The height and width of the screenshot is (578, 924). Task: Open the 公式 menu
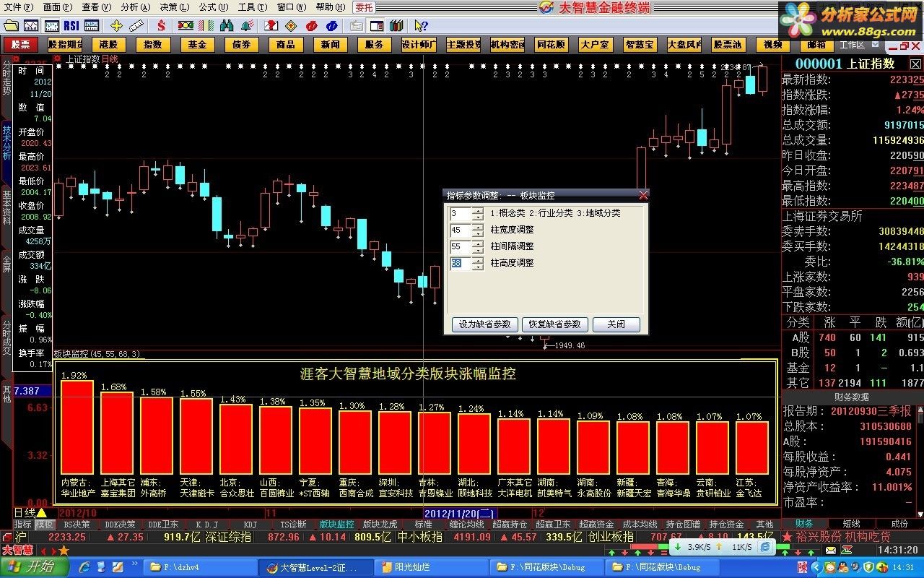(x=213, y=7)
